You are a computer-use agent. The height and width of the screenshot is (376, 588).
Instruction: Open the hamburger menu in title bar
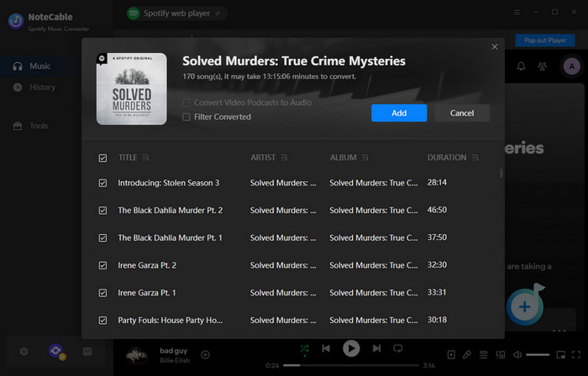point(517,13)
